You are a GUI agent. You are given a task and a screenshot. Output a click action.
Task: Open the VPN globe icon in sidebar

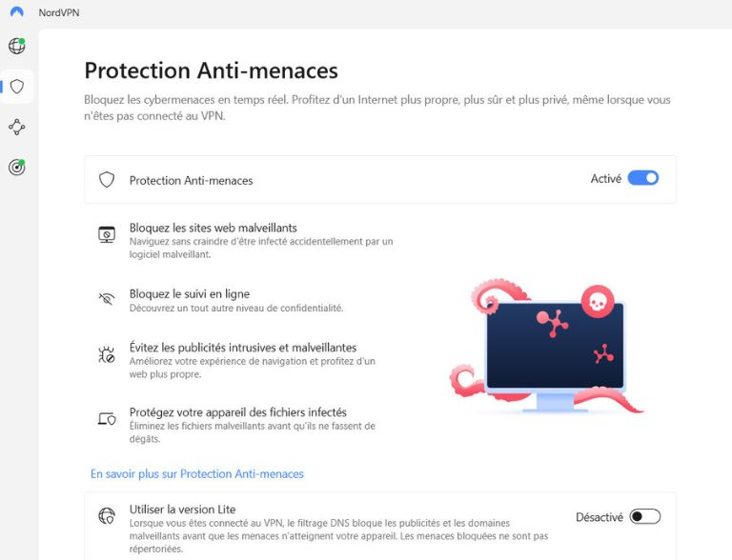click(x=16, y=46)
